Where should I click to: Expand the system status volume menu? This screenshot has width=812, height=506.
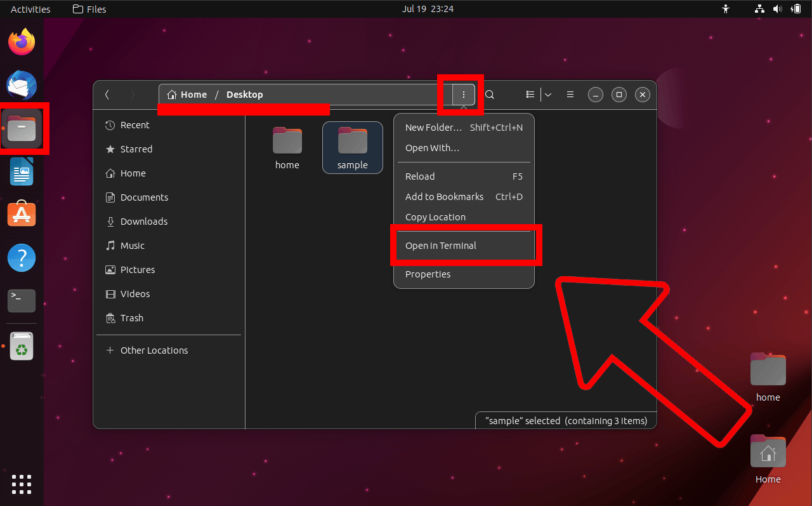tap(777, 9)
